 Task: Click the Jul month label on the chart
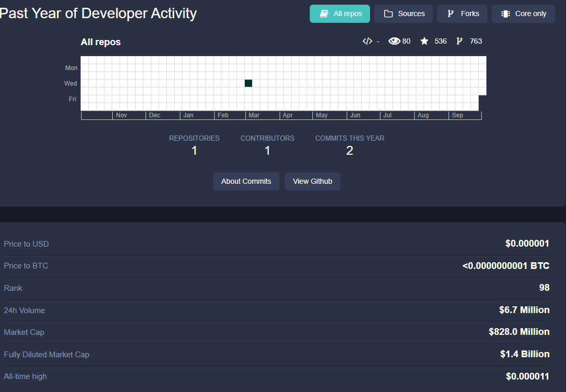387,115
